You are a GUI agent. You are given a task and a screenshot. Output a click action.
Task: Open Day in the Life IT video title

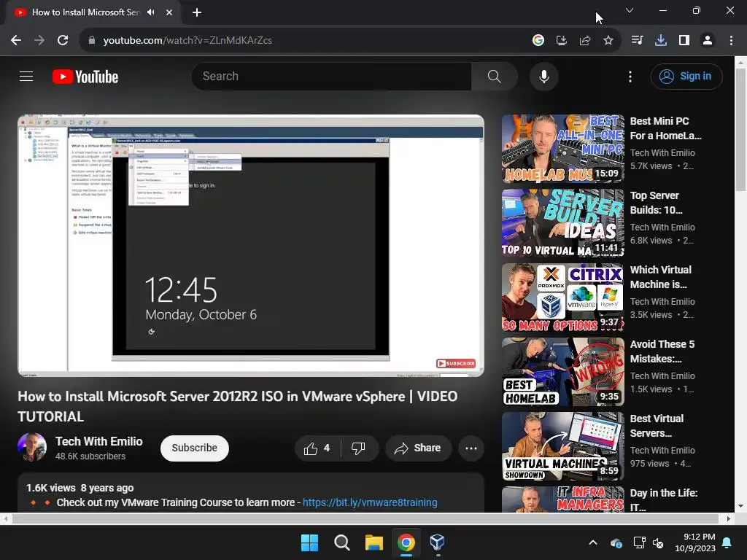click(x=664, y=500)
